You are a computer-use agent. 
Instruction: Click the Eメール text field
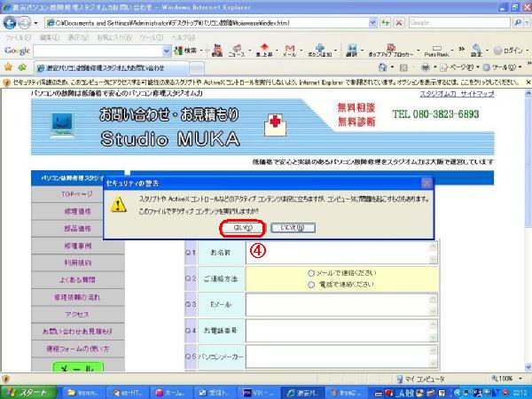coord(341,305)
